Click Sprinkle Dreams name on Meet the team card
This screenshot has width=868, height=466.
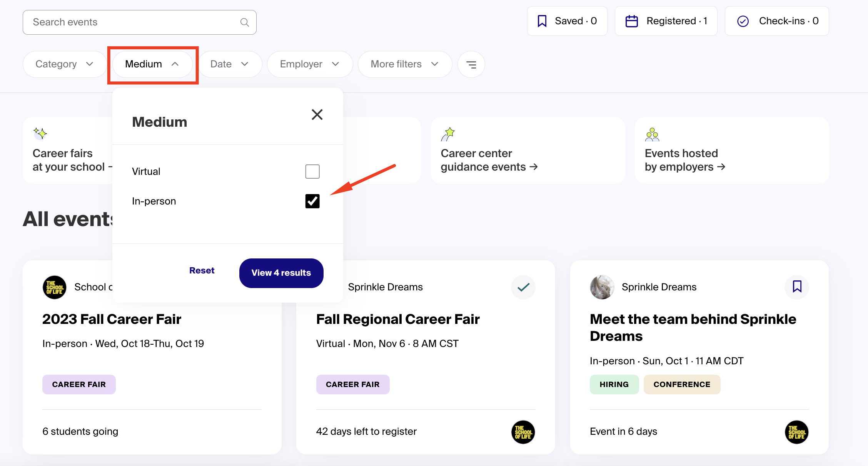tap(659, 287)
